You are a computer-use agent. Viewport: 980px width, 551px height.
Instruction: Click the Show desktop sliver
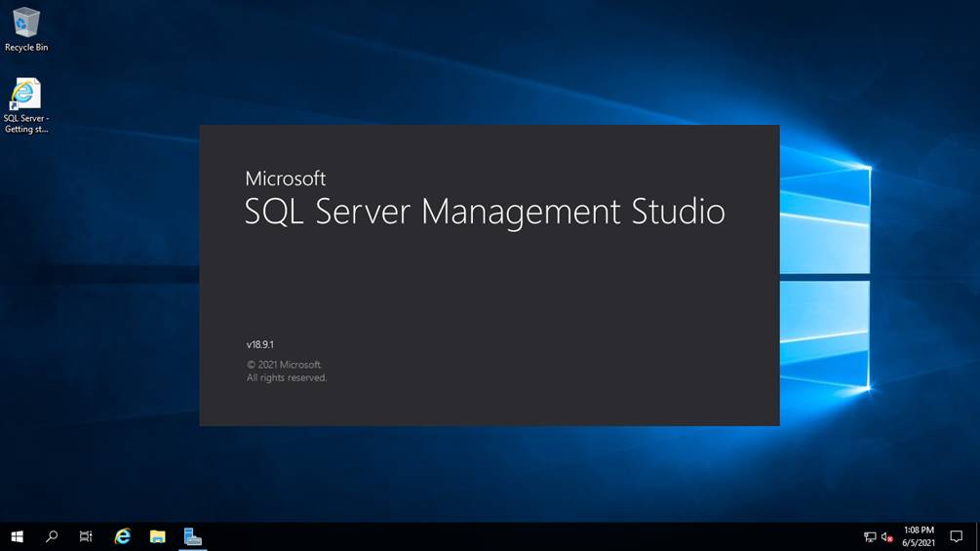tap(977, 536)
